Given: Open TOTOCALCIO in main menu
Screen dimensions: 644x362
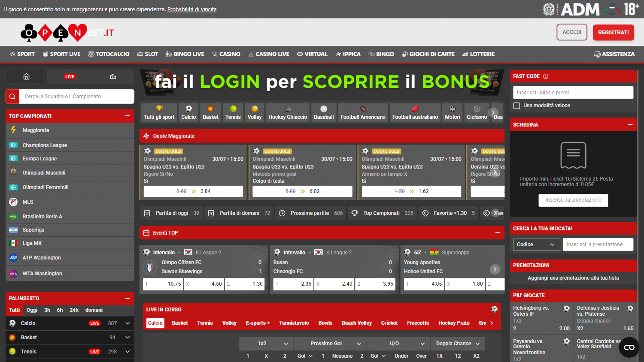Looking at the screenshot, I should click(109, 54).
